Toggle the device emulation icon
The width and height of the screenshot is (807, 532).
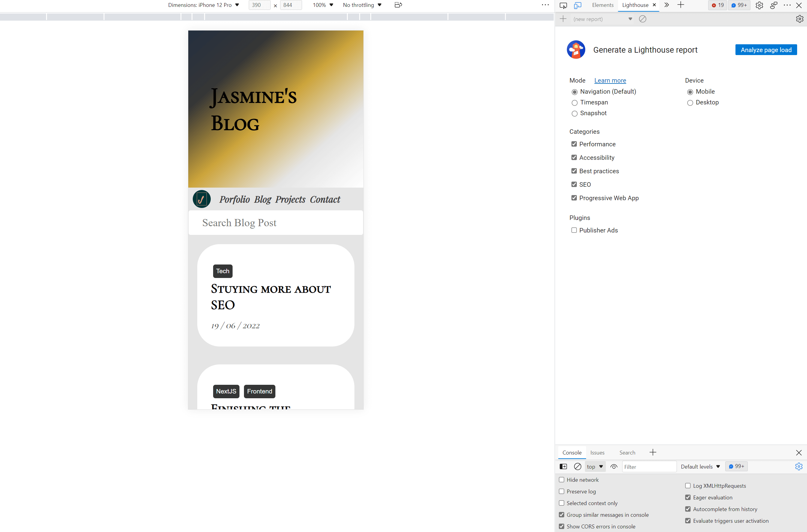coord(577,5)
